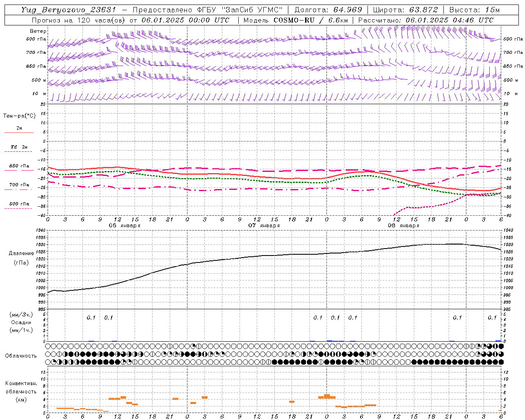Click the right -40 value on temperature axis
This screenshot has height=420, width=525.
[x=507, y=215]
